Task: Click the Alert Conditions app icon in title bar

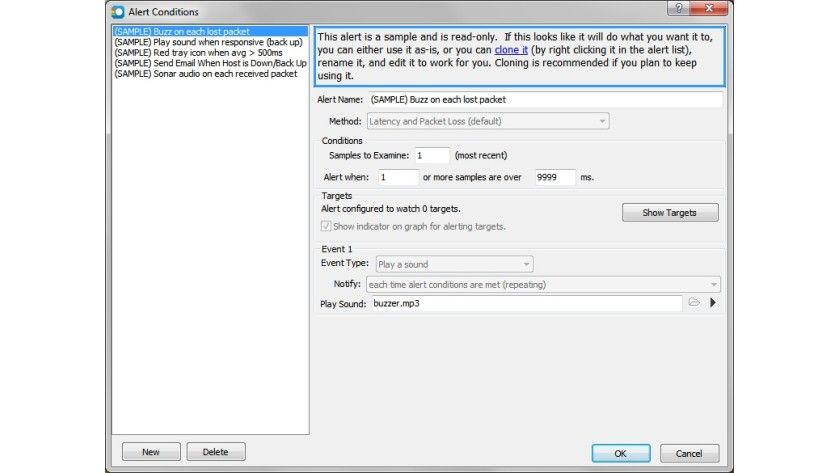Action: [x=118, y=11]
